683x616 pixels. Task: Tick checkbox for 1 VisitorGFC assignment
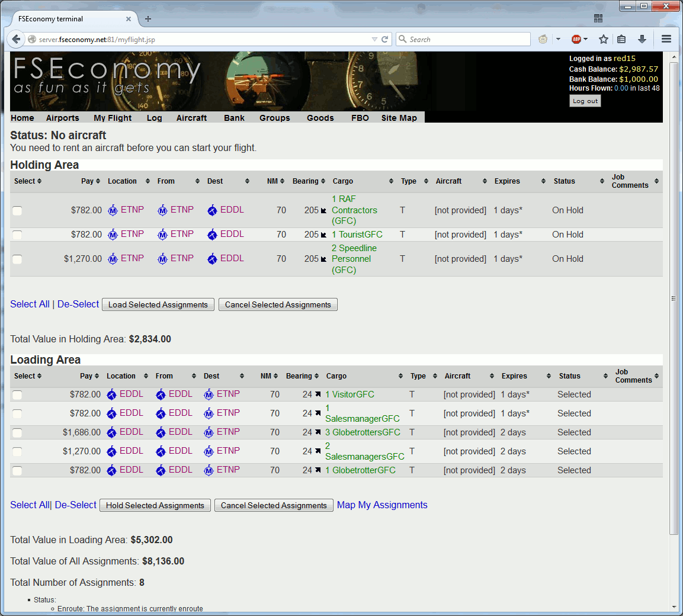click(x=17, y=395)
